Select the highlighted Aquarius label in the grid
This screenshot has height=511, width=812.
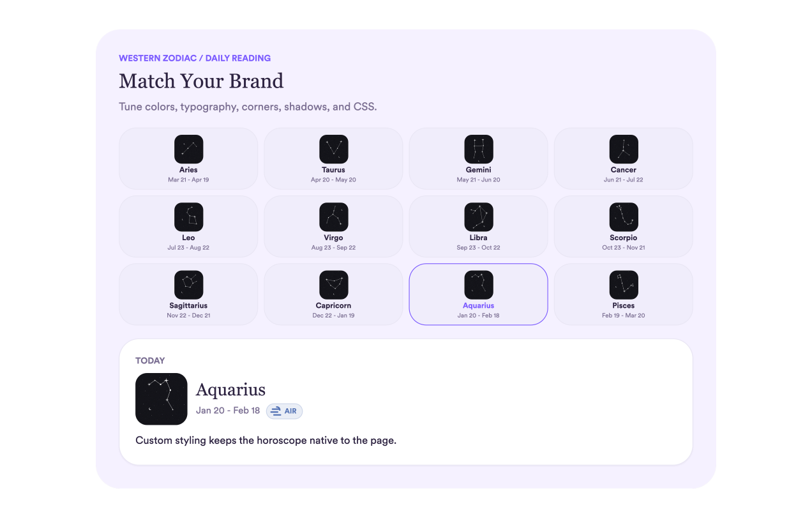coord(478,305)
